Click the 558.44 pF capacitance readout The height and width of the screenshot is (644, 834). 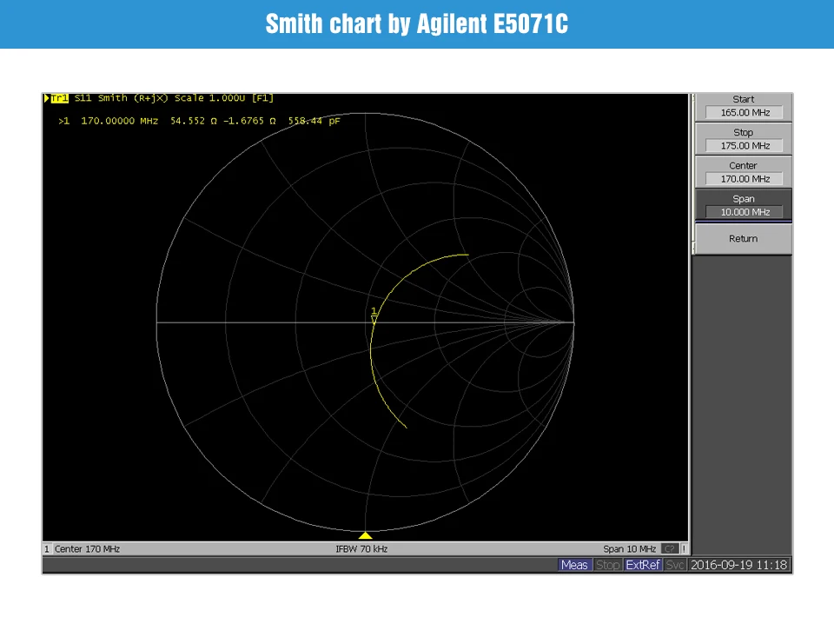(314, 121)
